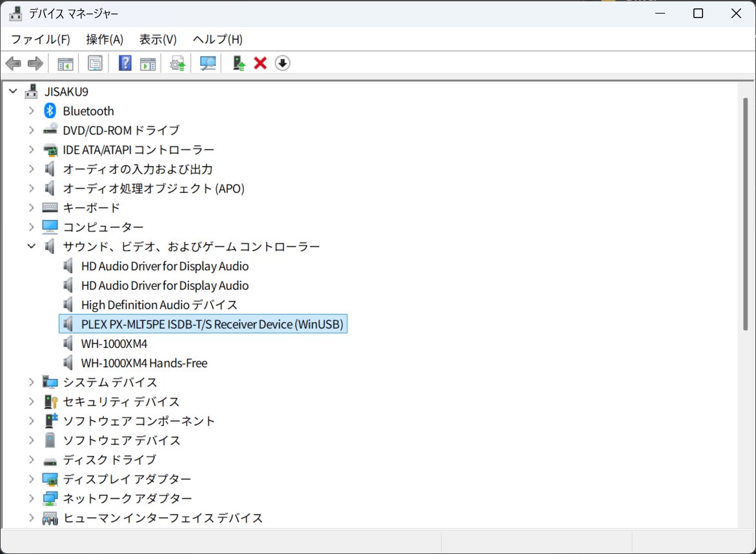Screen dimensions: 756x554
Task: Click the Bluetooth category icon
Action: tap(50, 111)
